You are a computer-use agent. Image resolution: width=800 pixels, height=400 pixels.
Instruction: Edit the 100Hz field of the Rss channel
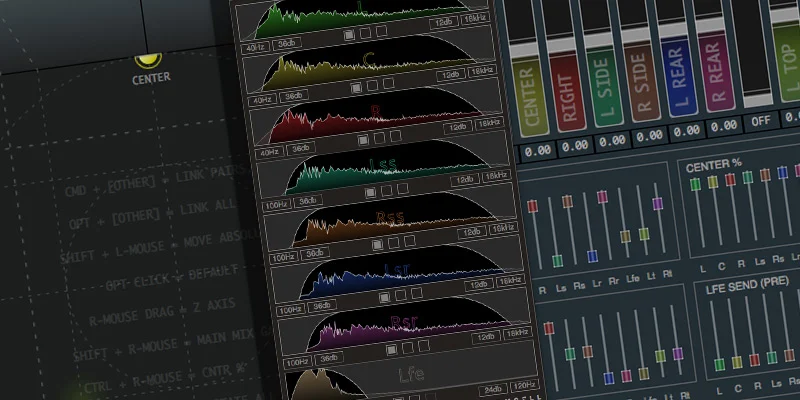click(284, 258)
